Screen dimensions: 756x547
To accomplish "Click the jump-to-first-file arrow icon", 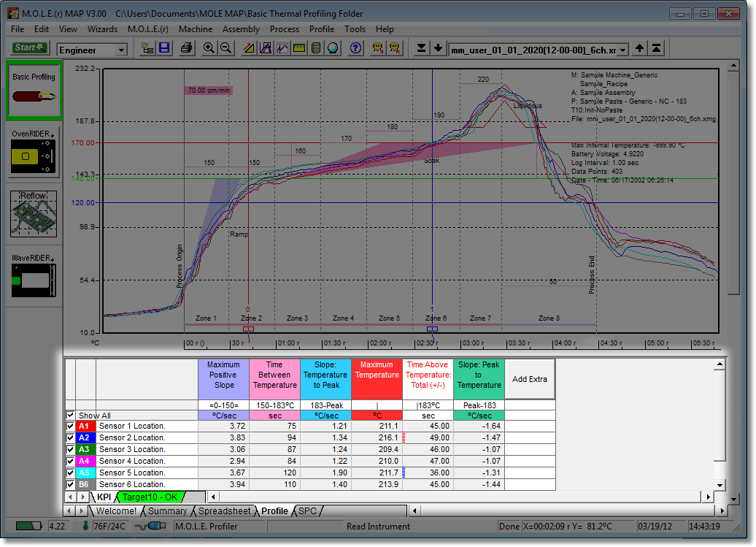I will coord(656,48).
